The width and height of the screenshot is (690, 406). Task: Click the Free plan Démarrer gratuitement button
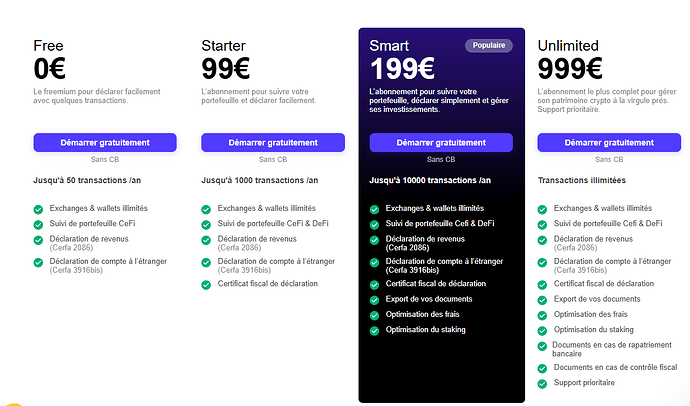pos(105,143)
